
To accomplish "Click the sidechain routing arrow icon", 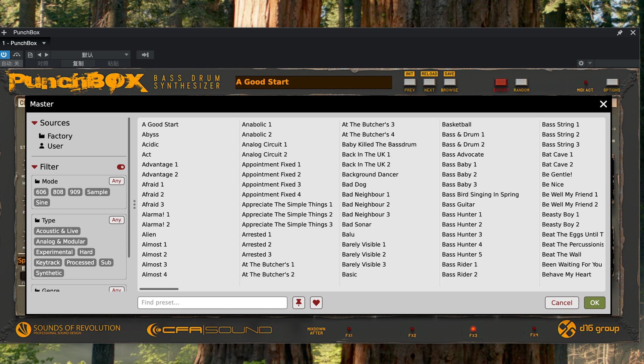I will (145, 55).
